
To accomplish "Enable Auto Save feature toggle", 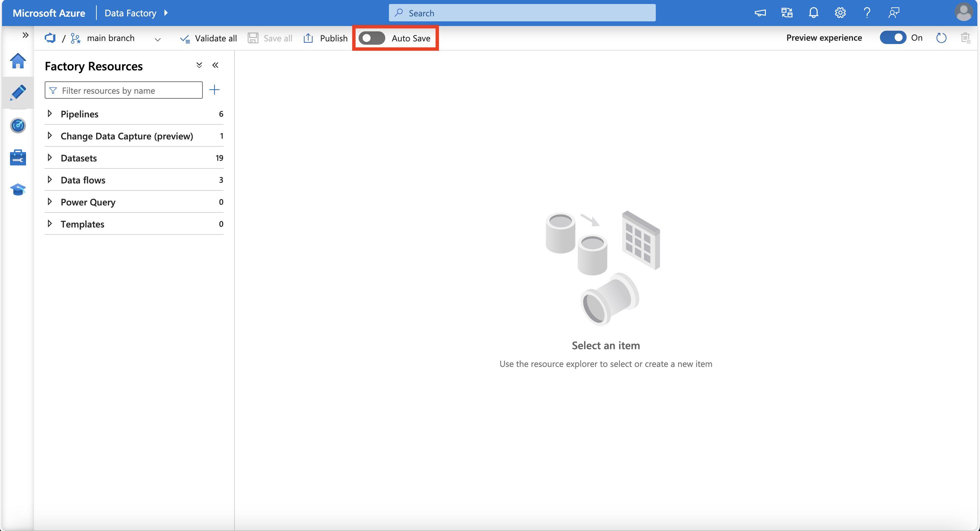I will (371, 38).
